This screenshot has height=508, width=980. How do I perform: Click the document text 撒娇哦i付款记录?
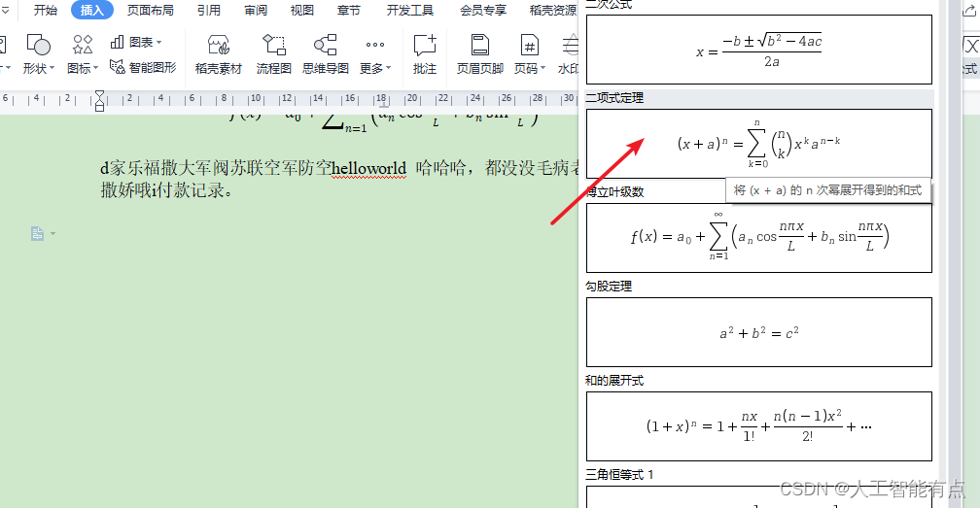click(x=166, y=190)
